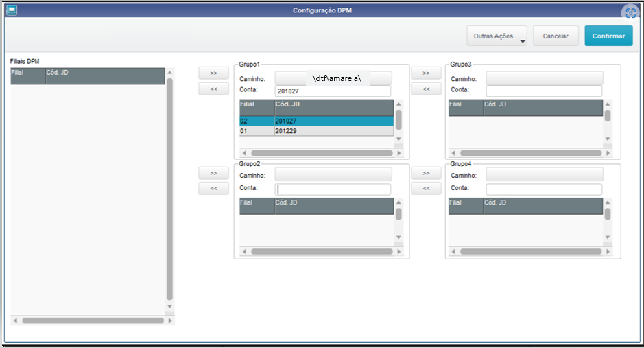Remove filial from Grupo3 with << button

tap(426, 89)
